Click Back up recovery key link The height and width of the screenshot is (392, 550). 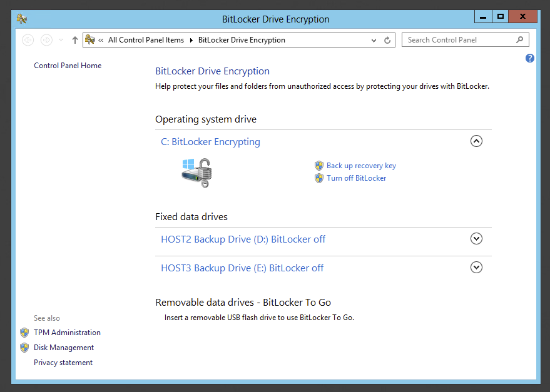tap(361, 166)
